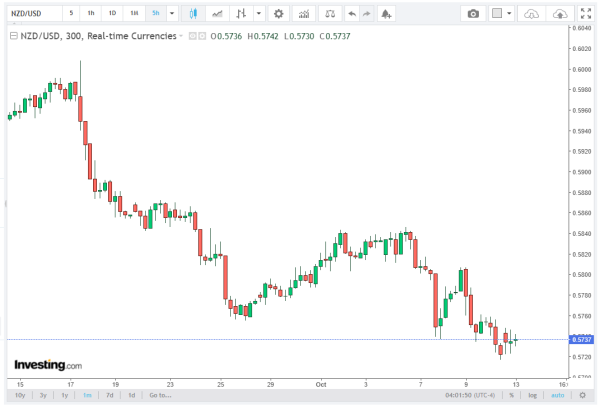Click the Go to... button
600x408 pixels.
pos(159,395)
